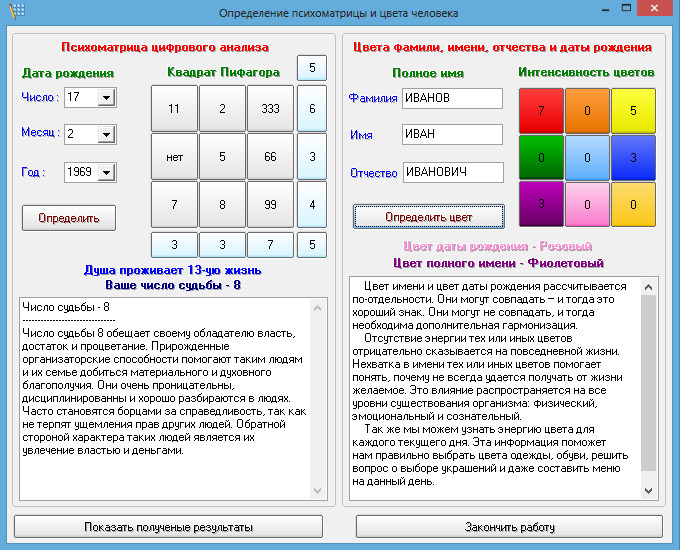
Task: Select the dark blue color cell showing 3
Action: 633,157
